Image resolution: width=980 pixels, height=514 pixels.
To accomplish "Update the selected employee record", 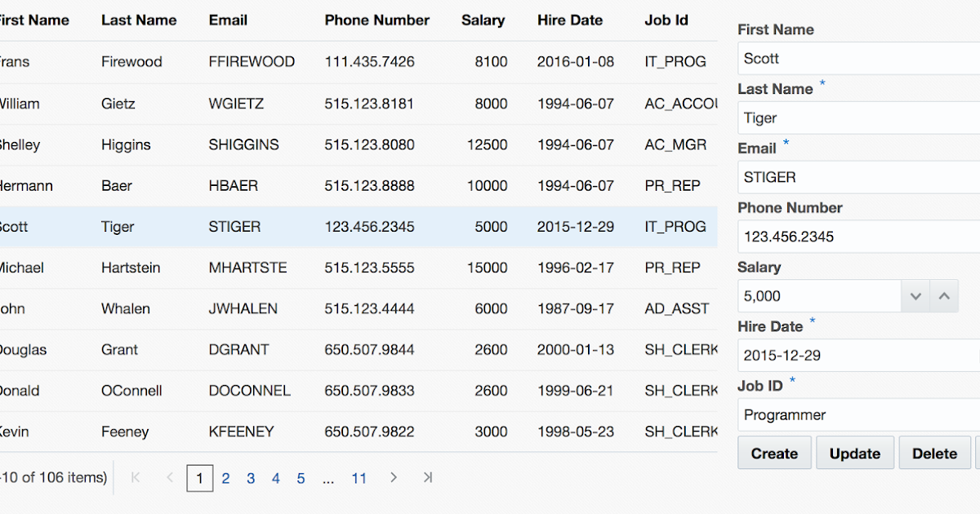I will click(x=854, y=453).
